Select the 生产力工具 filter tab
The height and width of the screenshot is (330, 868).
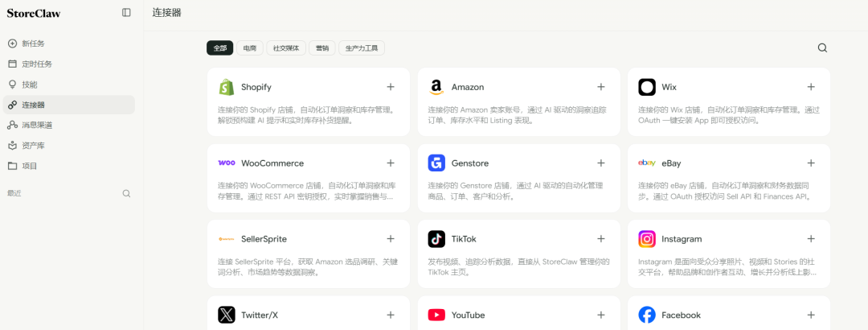tap(362, 48)
